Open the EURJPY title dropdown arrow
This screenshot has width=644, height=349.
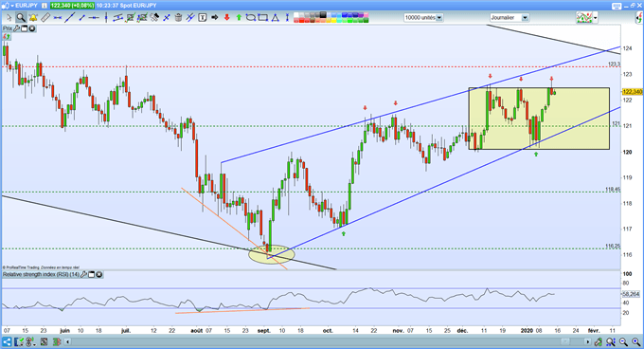[12, 6]
